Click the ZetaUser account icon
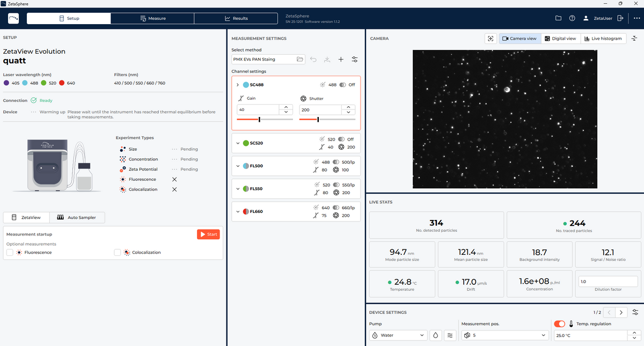Viewport: 644px width, 346px height. (586, 18)
